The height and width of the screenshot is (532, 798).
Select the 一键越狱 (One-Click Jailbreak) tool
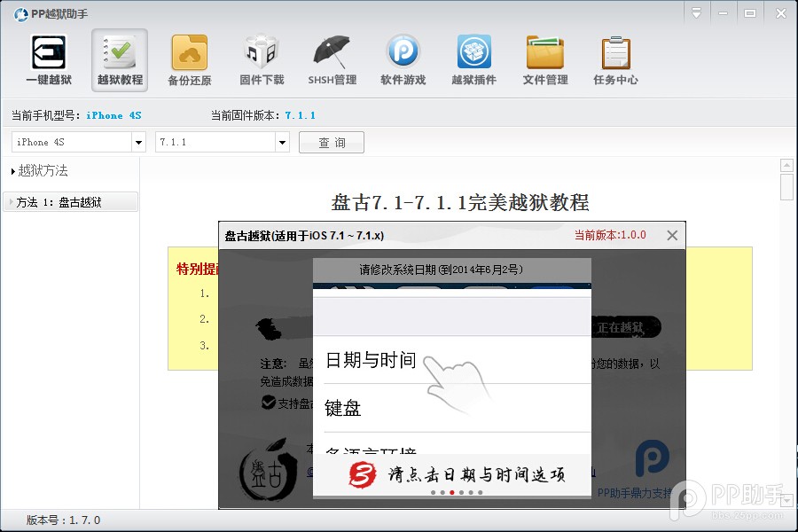click(48, 59)
